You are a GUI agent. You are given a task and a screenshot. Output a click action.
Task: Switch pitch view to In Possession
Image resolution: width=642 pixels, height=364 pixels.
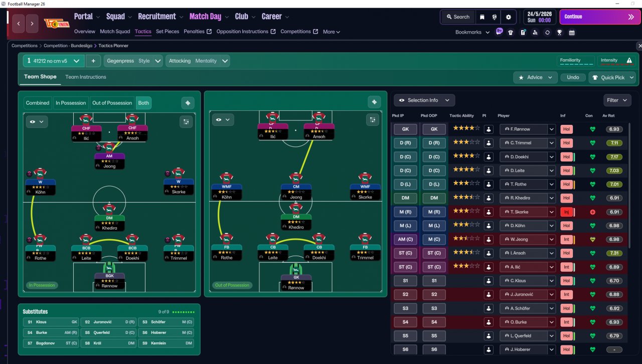(x=71, y=103)
